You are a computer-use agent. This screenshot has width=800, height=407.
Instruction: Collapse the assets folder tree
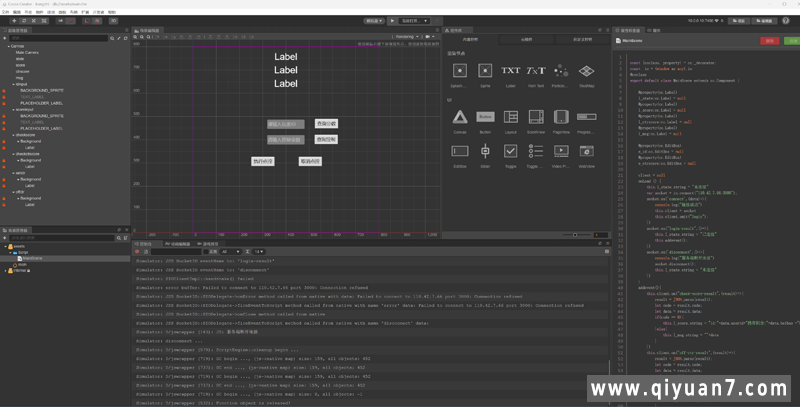[6, 246]
